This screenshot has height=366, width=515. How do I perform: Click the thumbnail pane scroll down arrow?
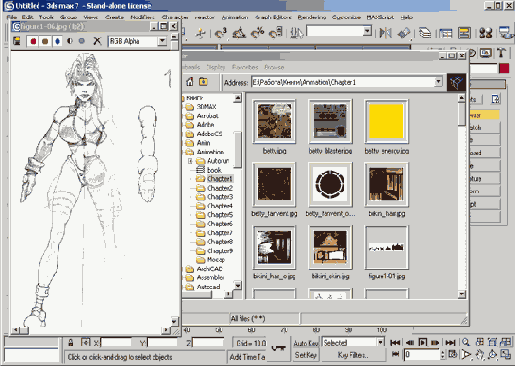[462, 294]
